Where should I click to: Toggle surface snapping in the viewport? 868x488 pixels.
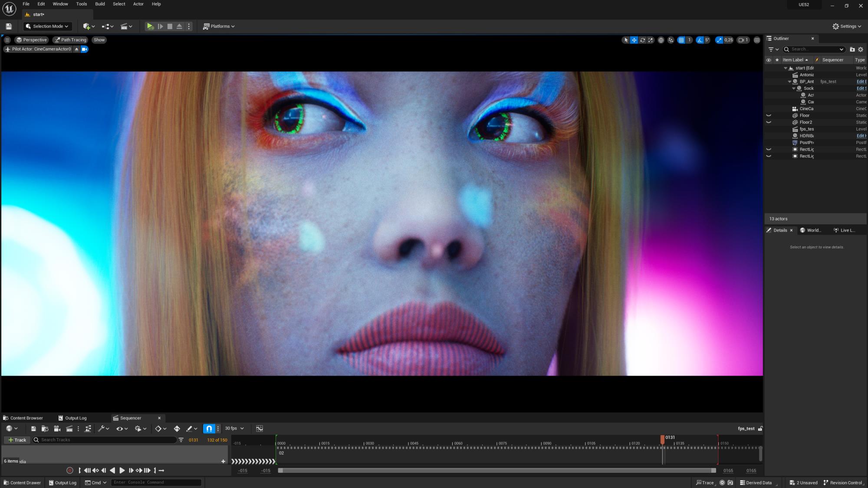tap(671, 40)
